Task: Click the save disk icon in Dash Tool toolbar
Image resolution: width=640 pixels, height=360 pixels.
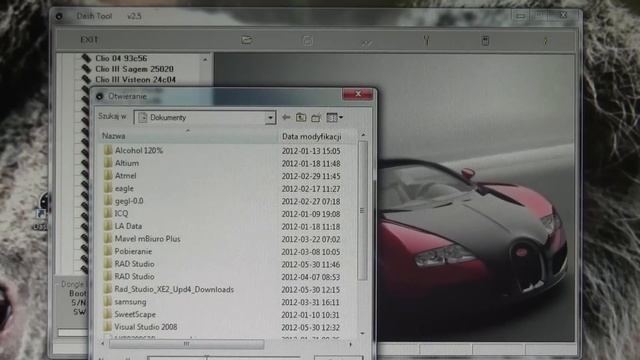Action: [307, 40]
